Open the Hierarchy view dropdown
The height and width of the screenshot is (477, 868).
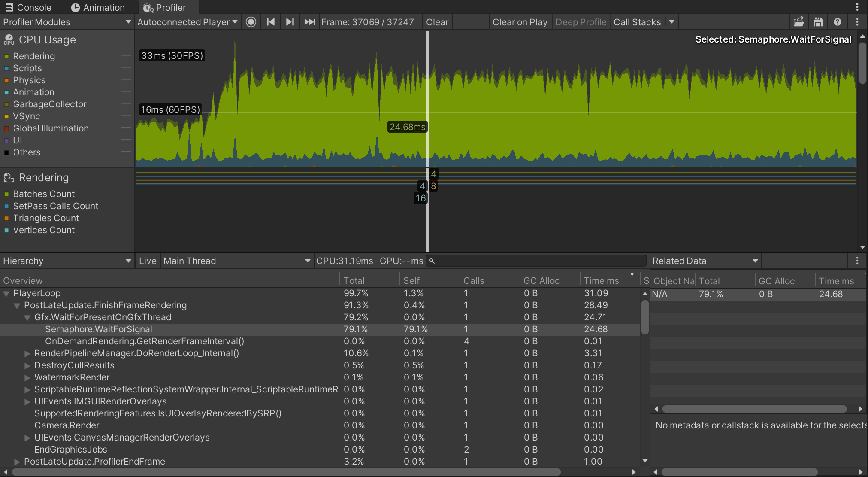(x=67, y=261)
